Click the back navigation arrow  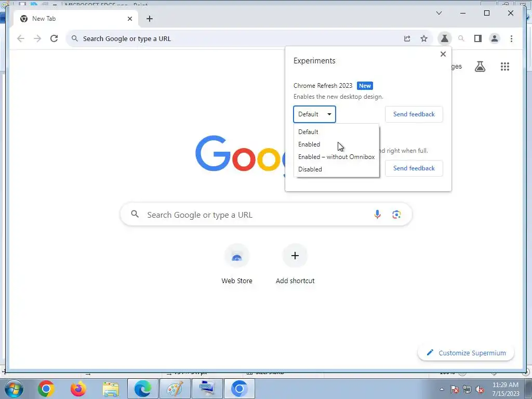(21, 38)
